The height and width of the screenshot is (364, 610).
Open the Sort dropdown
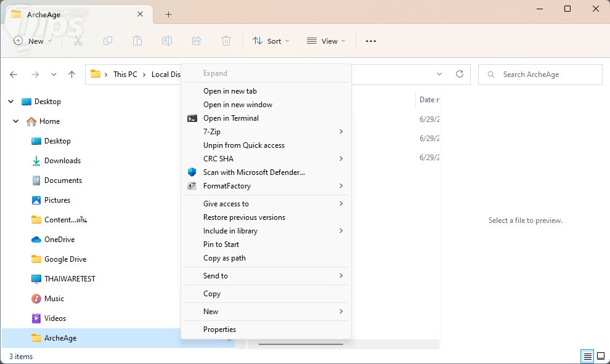[x=270, y=41]
